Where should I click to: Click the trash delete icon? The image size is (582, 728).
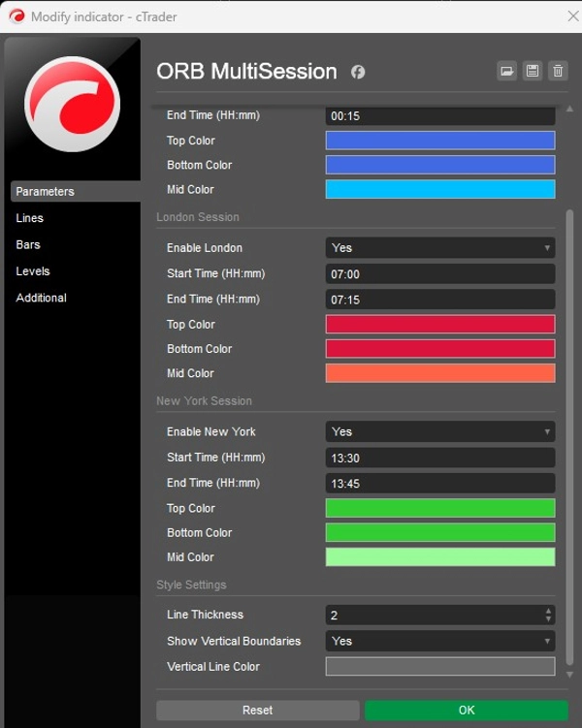pos(558,71)
